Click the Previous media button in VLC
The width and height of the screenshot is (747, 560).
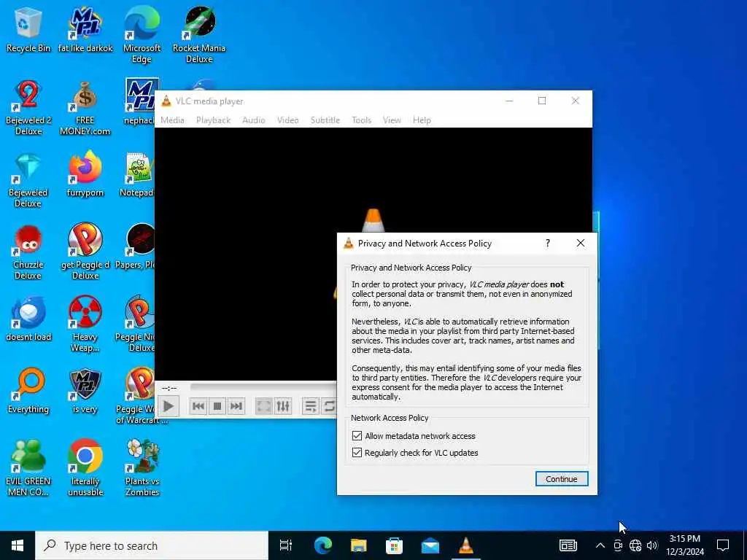pos(198,406)
